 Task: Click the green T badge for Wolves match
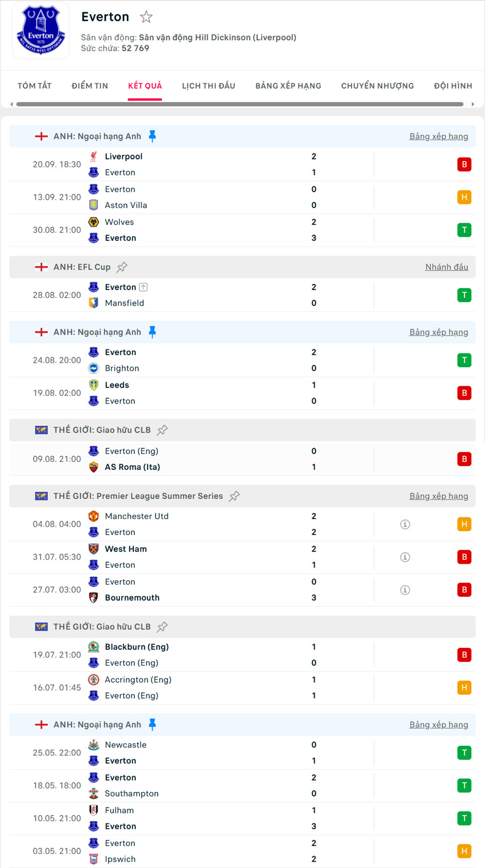point(464,230)
